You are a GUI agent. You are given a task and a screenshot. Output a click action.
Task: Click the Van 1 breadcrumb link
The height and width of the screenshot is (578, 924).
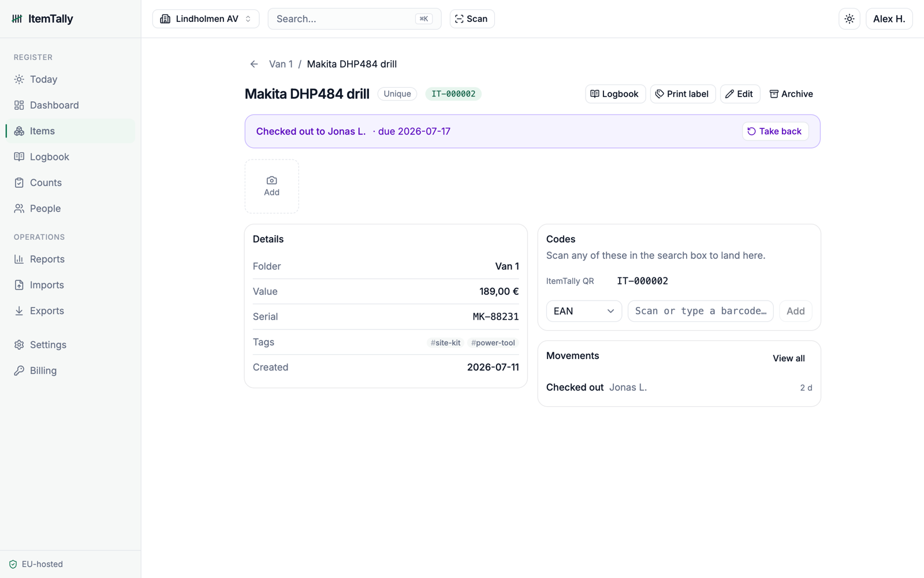281,64
